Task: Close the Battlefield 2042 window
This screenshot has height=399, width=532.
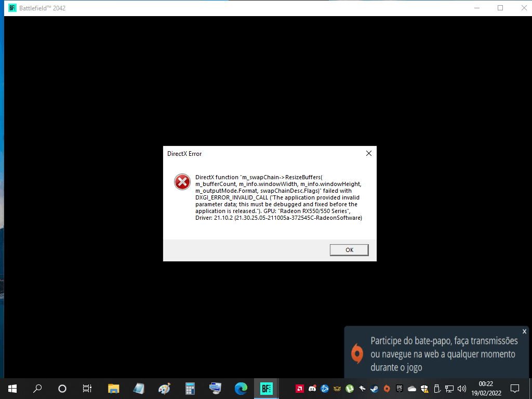Action: [524, 8]
